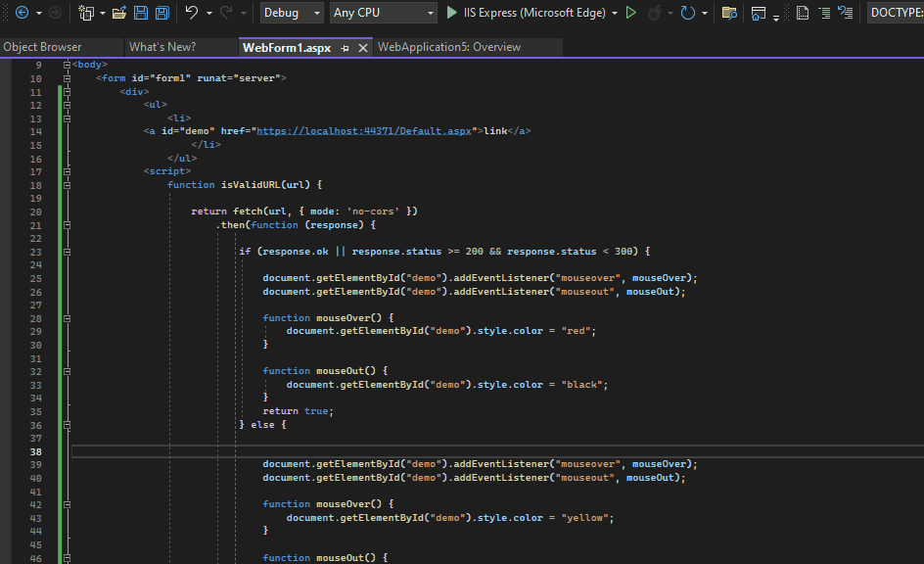Collapse mouseOver function on line 28
Screen dimensions: 924x564
click(67, 318)
